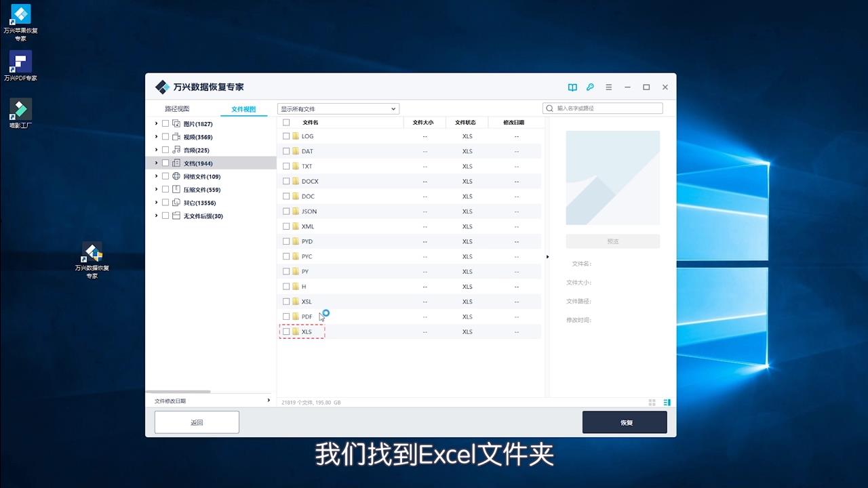The width and height of the screenshot is (868, 488).
Task: Collapse the preview panel arrow
Action: (x=547, y=257)
